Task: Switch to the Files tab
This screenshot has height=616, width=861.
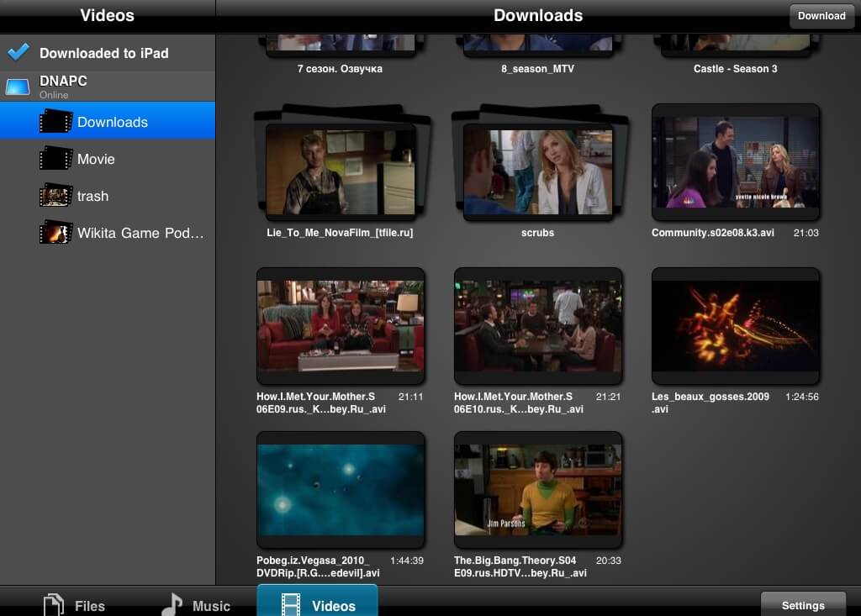Action: coord(74,605)
